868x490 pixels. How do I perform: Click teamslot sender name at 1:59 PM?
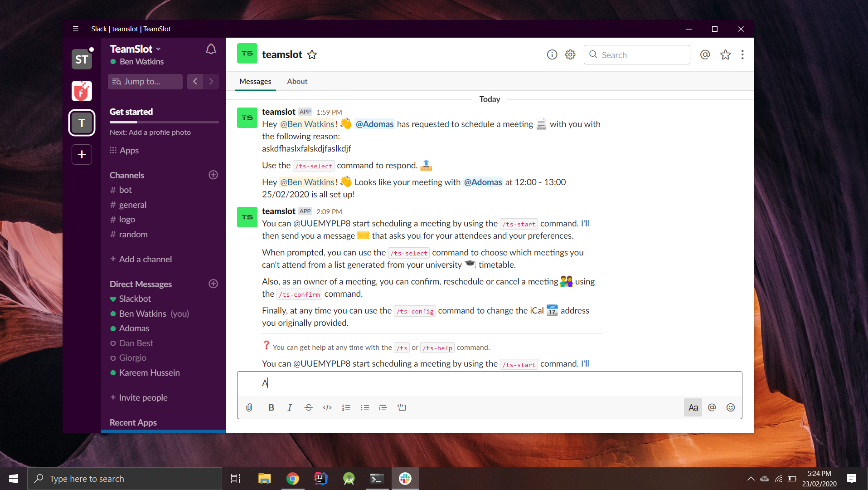pos(278,112)
